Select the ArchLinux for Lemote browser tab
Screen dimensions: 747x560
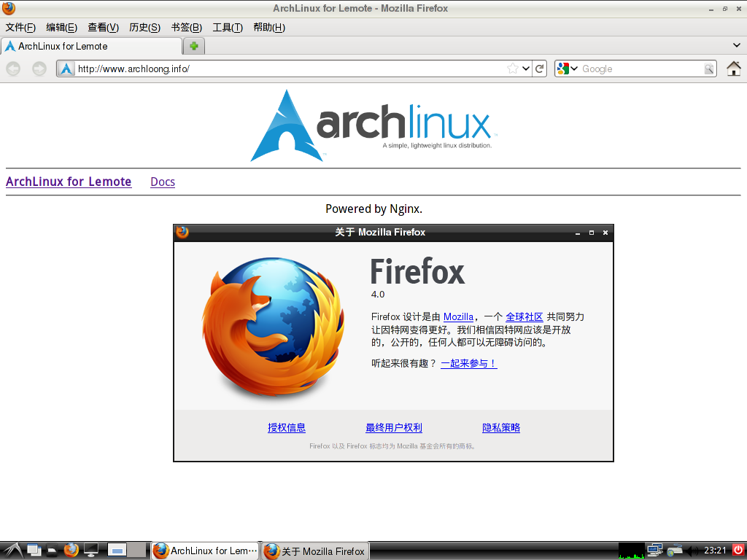[x=91, y=46]
